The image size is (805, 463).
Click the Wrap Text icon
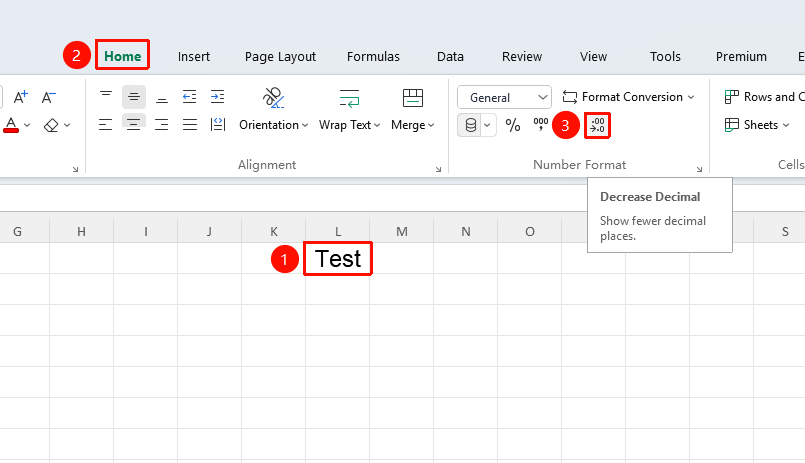350,98
